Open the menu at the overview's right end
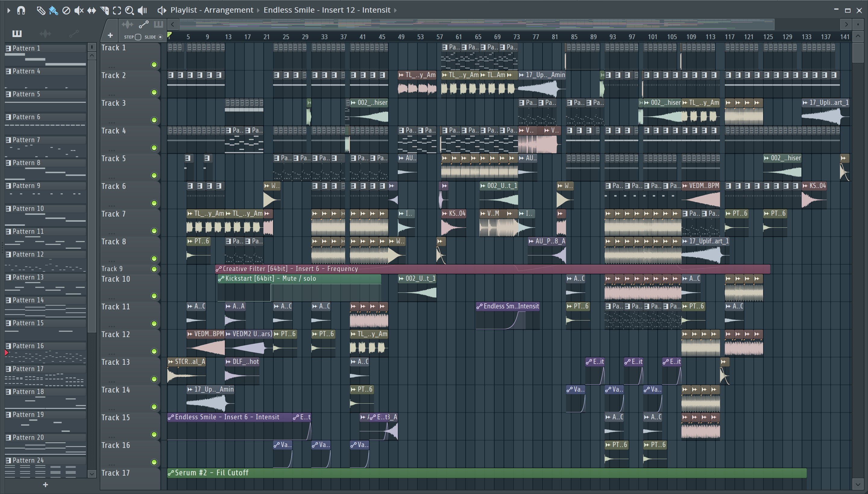Image resolution: width=868 pixels, height=494 pixels. [x=858, y=24]
